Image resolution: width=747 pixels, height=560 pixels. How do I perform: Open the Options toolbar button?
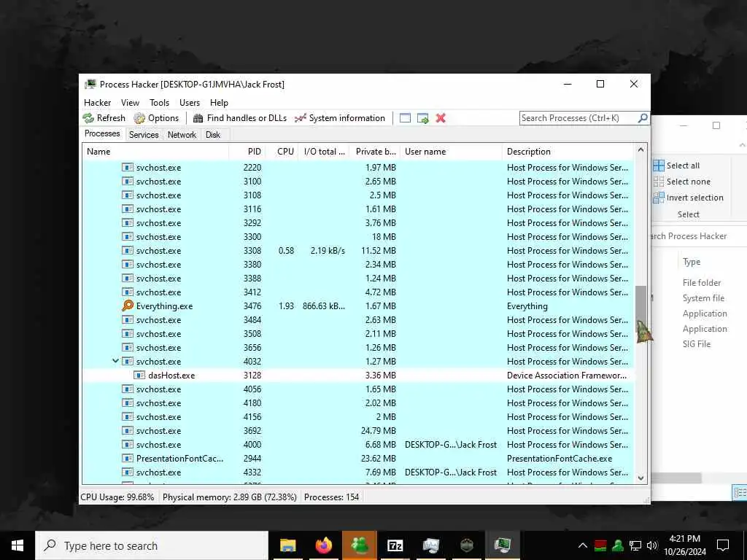tap(156, 118)
